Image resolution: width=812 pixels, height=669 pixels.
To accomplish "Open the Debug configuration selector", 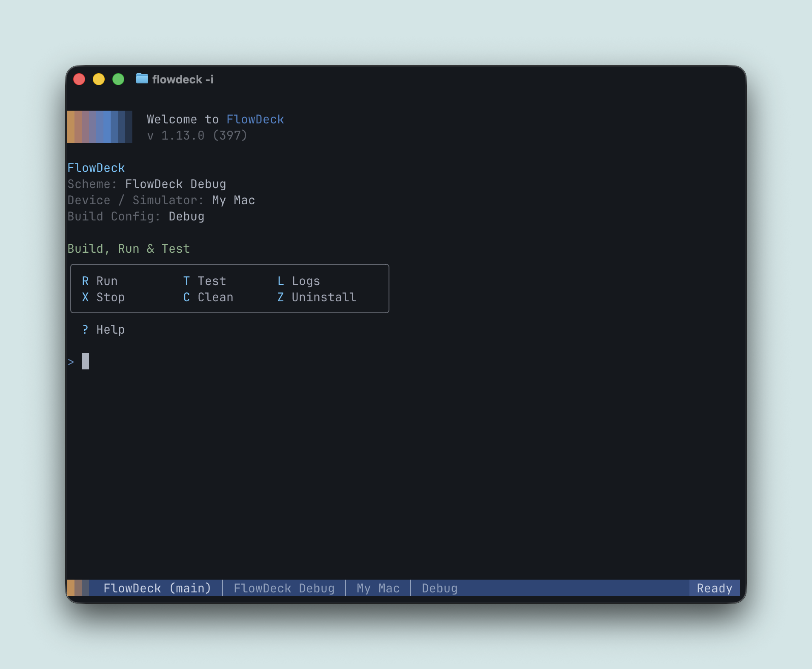I will [x=439, y=588].
